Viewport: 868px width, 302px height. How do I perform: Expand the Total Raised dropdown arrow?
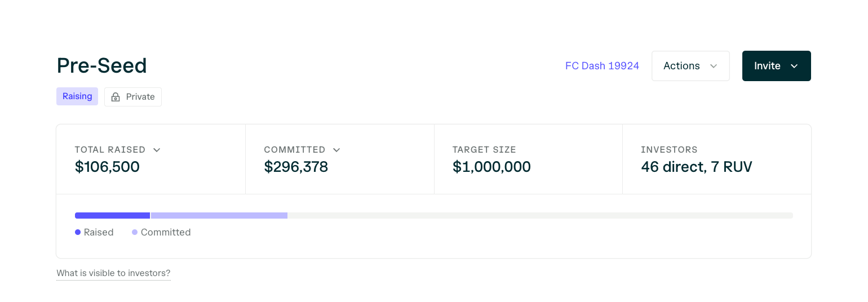[157, 150]
